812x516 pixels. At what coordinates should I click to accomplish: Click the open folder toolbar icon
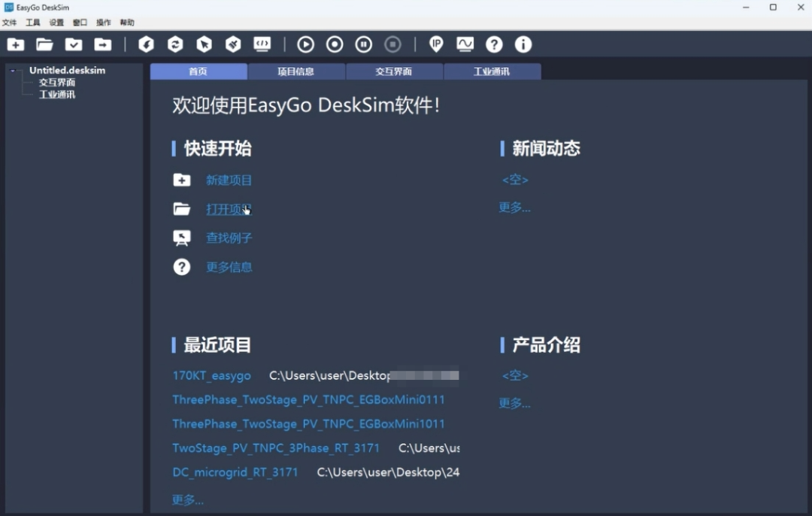(44, 44)
